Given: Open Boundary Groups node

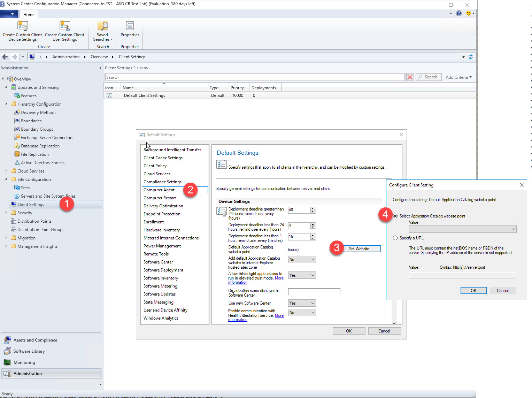Looking at the screenshot, I should click(x=37, y=129).
